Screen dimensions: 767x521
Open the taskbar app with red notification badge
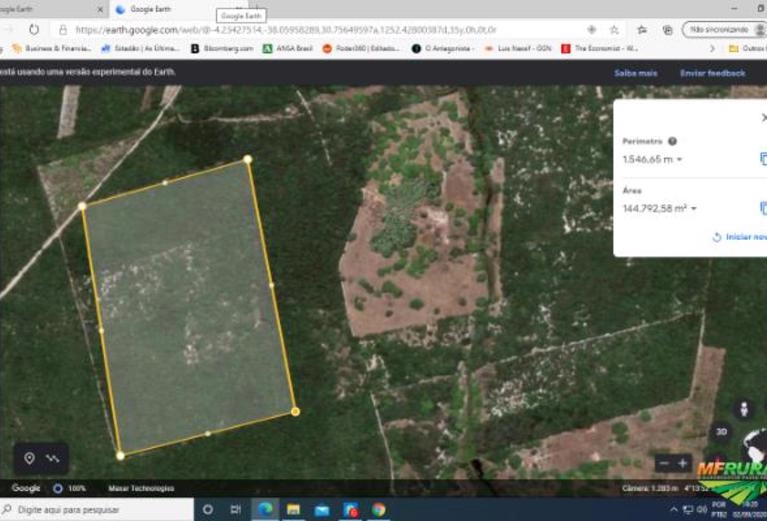pos(350,510)
